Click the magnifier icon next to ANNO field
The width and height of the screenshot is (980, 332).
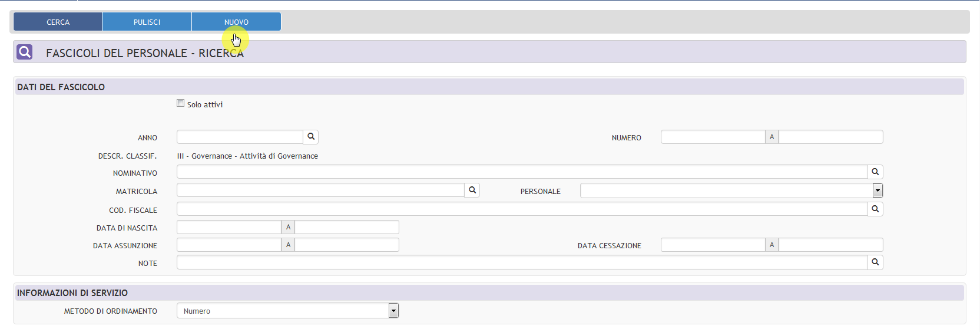click(x=311, y=137)
